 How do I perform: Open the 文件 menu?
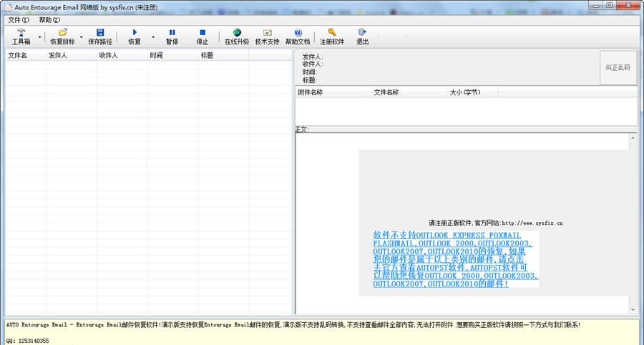coord(19,20)
